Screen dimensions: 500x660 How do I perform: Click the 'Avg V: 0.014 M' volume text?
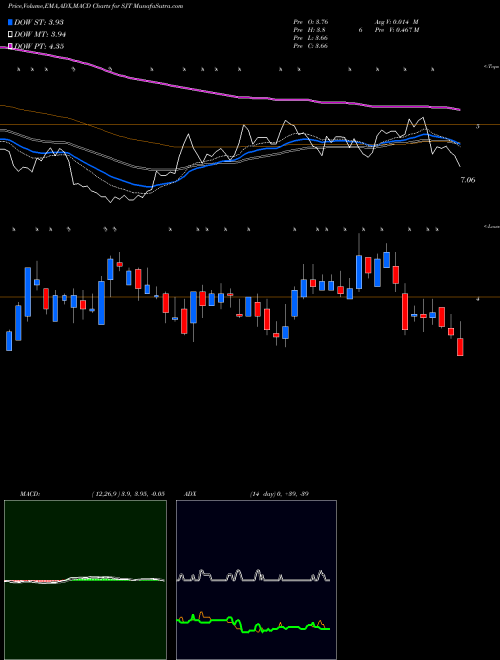(396, 22)
